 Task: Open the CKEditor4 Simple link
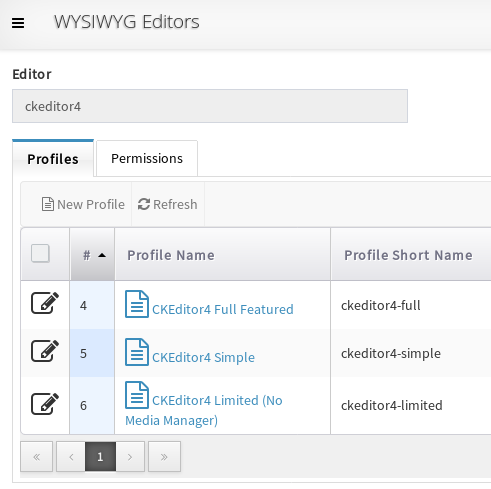pyautogui.click(x=203, y=357)
